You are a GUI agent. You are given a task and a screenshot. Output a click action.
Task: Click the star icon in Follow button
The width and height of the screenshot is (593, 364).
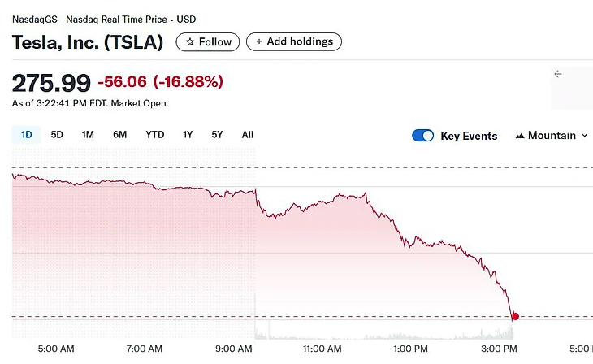point(189,41)
